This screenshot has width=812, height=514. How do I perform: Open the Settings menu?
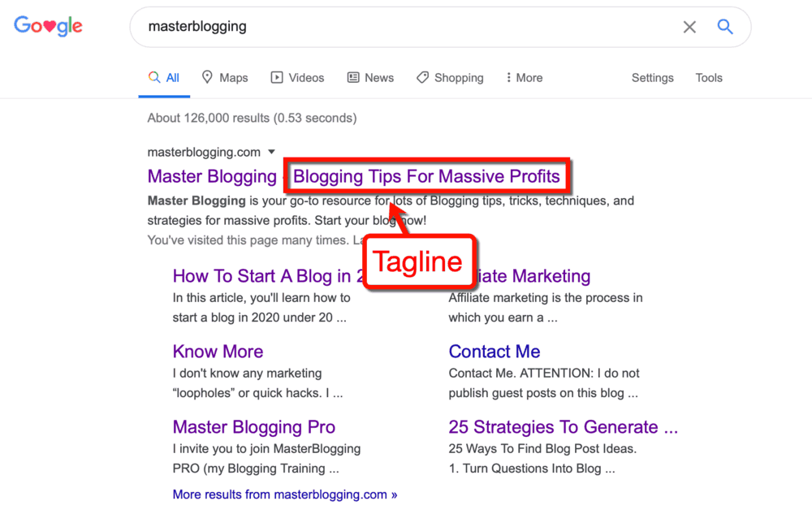652,77
